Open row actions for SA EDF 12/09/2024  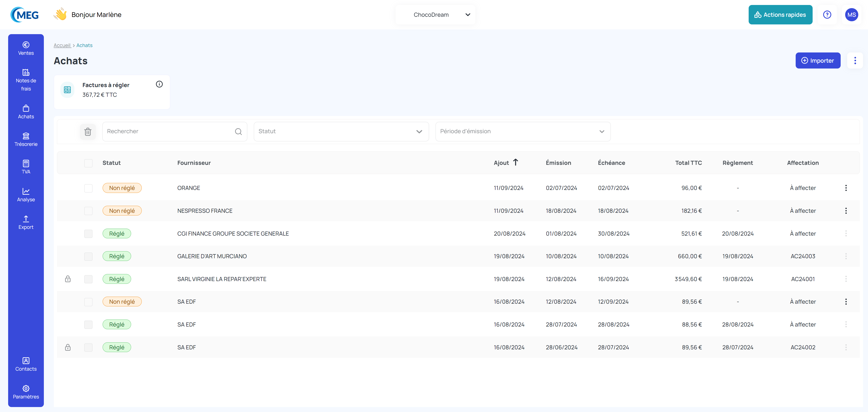coord(846,302)
